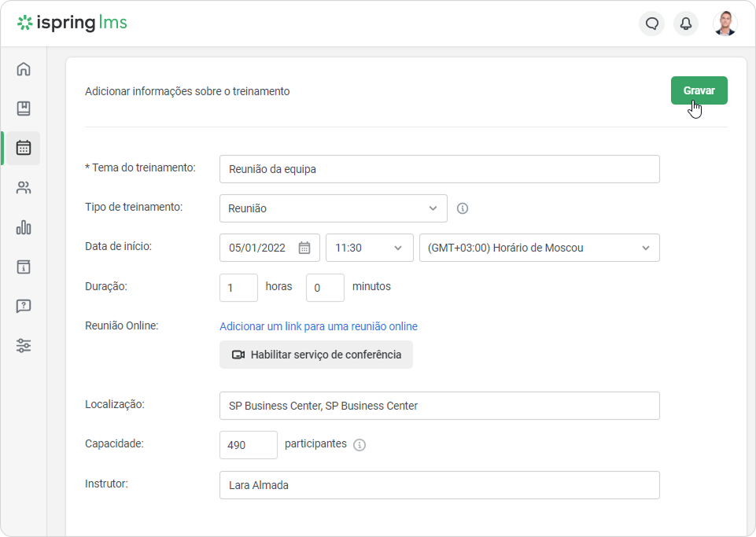Open the help question mark sidebar icon
This screenshot has width=756, height=537.
[x=24, y=306]
